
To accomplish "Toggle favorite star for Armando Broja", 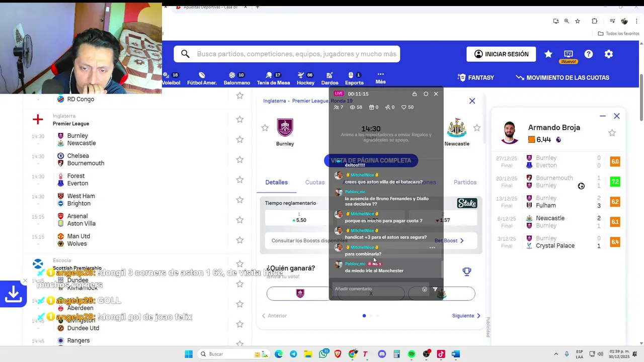I will [612, 133].
